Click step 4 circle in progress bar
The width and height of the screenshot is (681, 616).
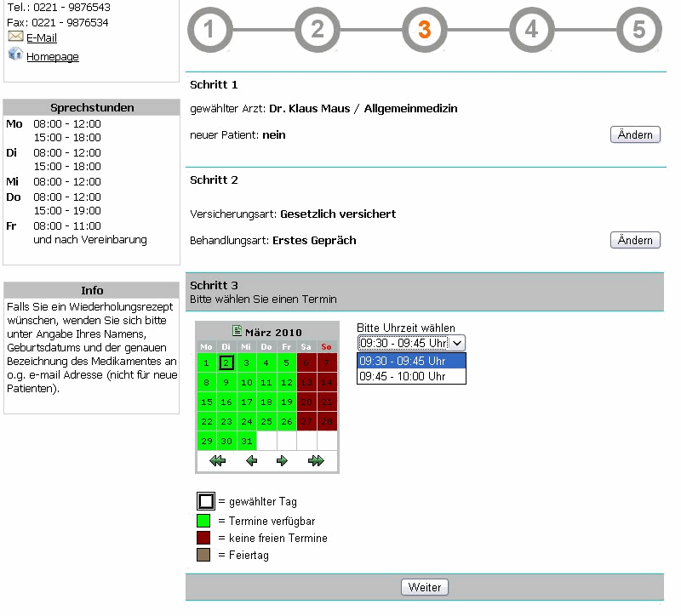[x=531, y=30]
